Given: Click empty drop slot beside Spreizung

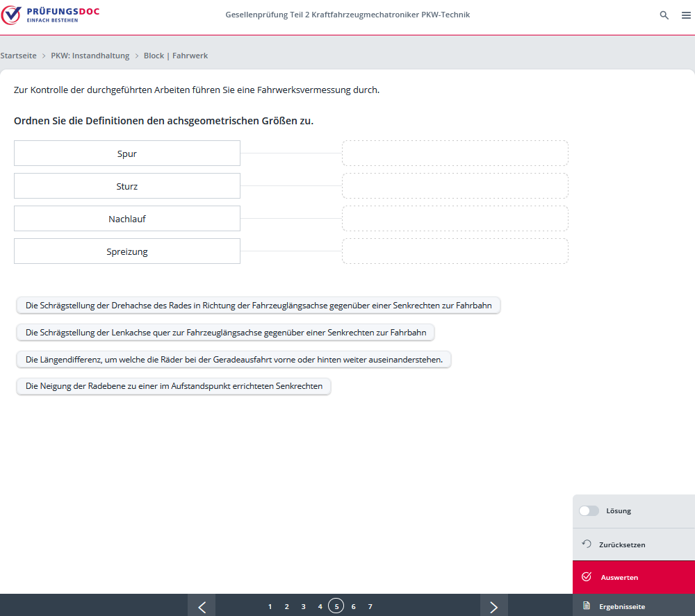Looking at the screenshot, I should (455, 251).
